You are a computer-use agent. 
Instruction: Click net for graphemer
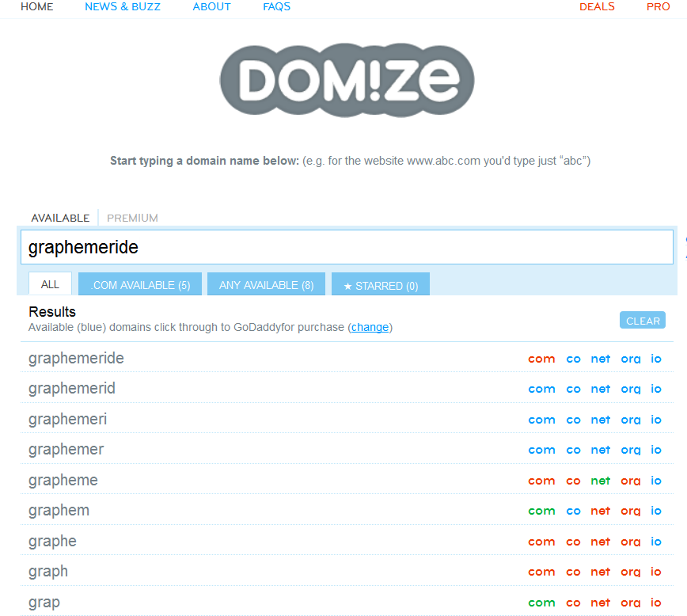(x=600, y=450)
